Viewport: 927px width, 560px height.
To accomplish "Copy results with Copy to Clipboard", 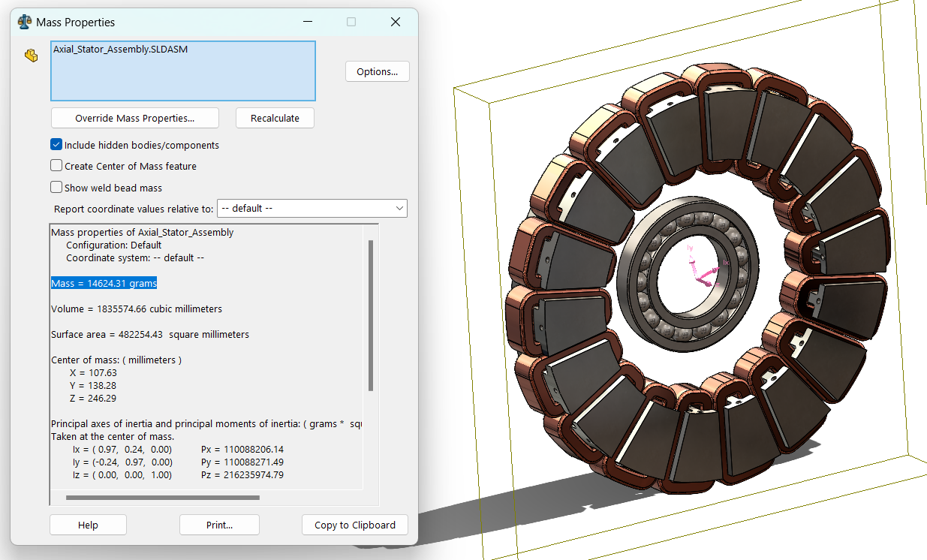I will 354,525.
